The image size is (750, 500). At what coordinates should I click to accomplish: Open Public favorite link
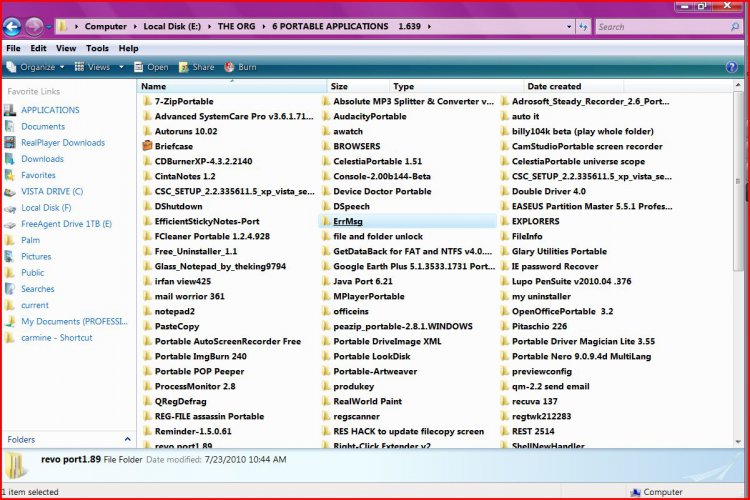coord(33,273)
